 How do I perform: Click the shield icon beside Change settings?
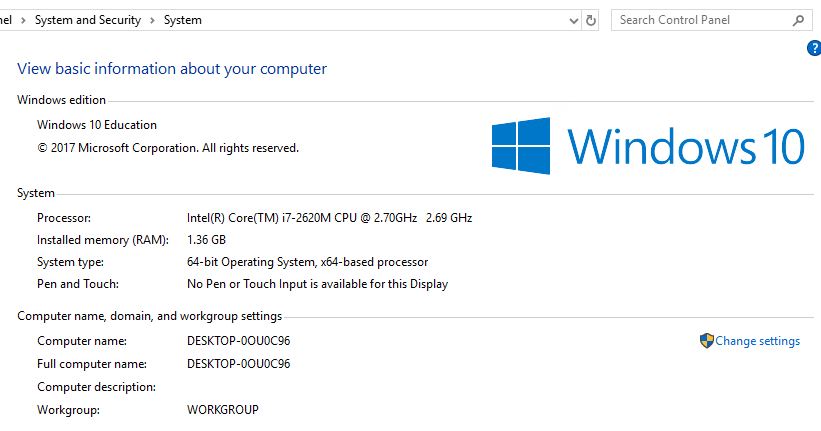tap(706, 341)
